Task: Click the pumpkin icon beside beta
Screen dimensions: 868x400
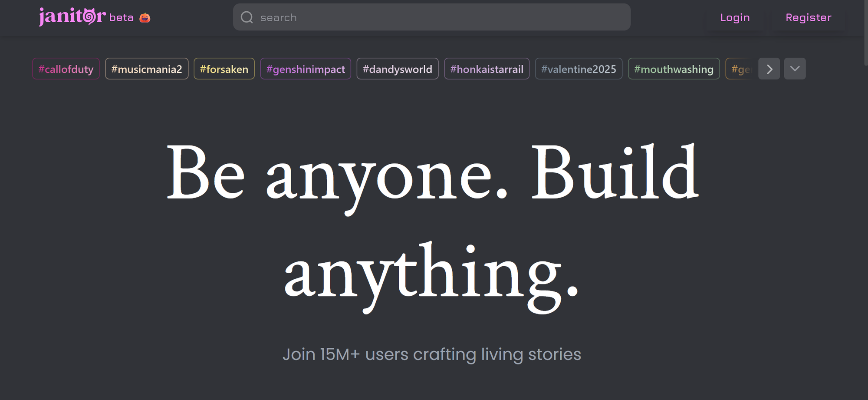Action: pyautogui.click(x=145, y=18)
